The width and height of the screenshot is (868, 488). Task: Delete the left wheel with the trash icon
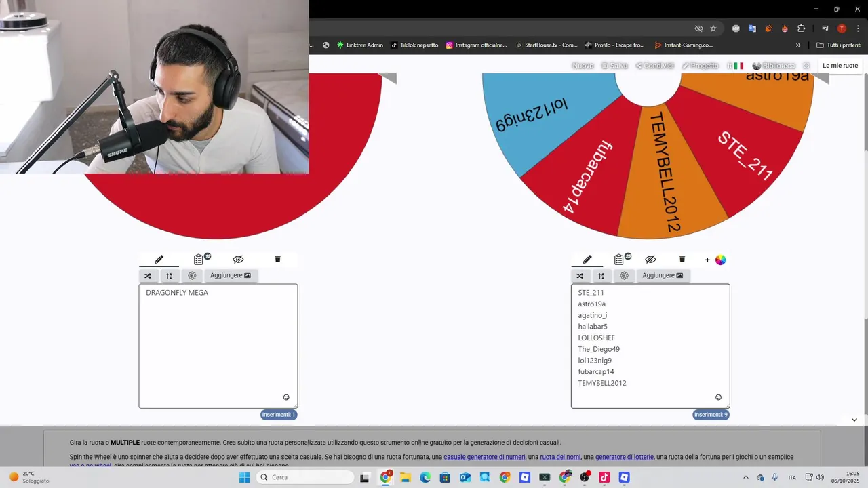coord(277,259)
